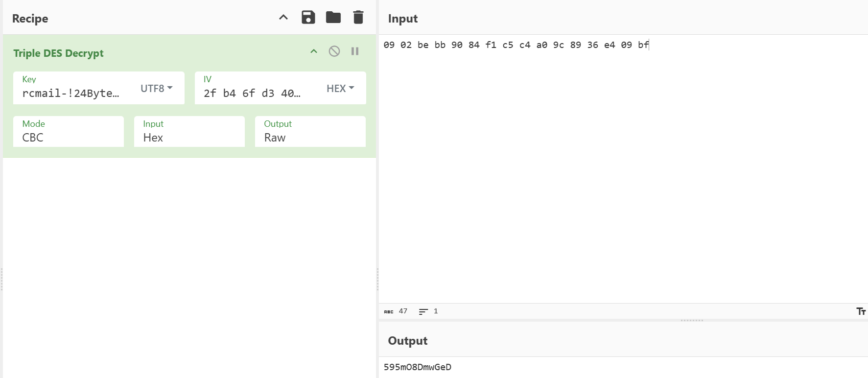Click the IV input field
Image resolution: width=868 pixels, height=378 pixels.
(x=252, y=93)
